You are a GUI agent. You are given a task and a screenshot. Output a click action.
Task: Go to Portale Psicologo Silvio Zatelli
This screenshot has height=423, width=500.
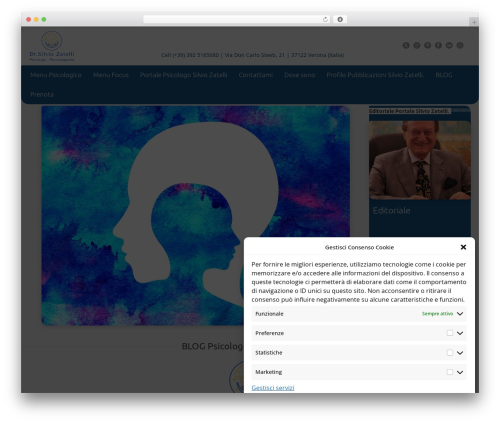pyautogui.click(x=183, y=75)
